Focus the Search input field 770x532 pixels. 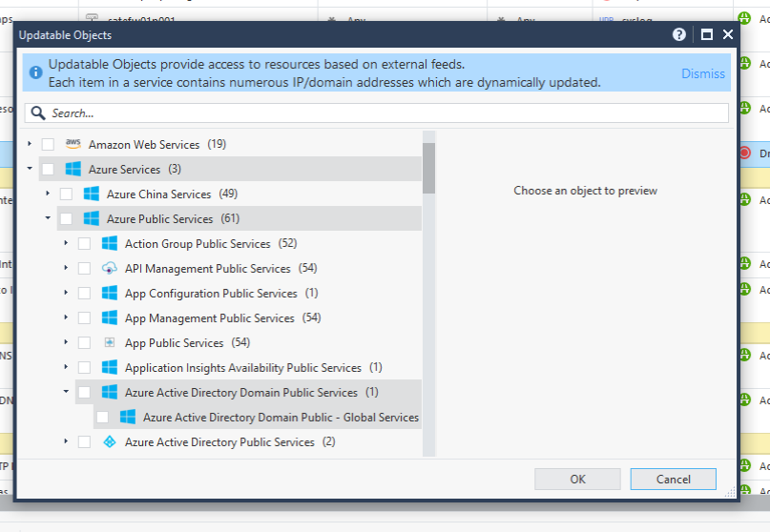377,113
